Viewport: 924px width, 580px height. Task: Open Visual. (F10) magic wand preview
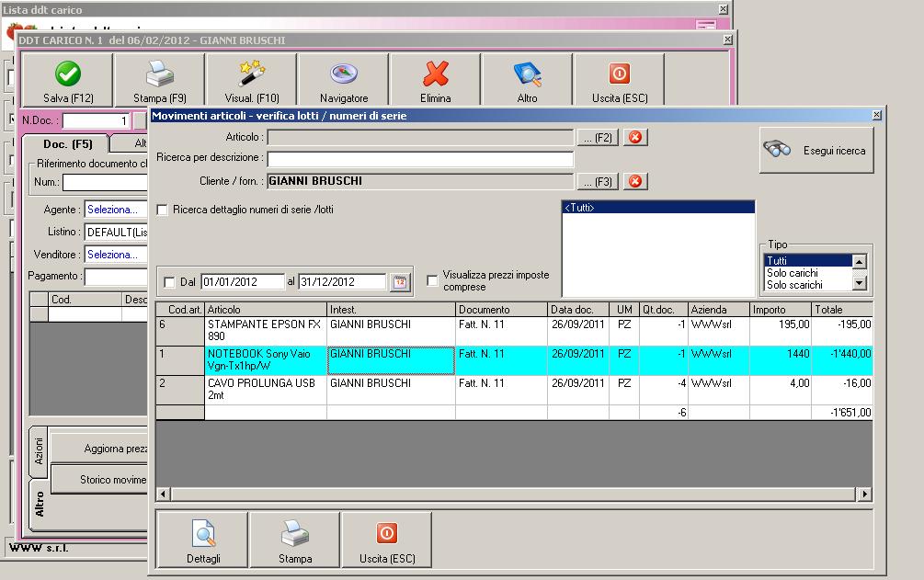tap(252, 74)
